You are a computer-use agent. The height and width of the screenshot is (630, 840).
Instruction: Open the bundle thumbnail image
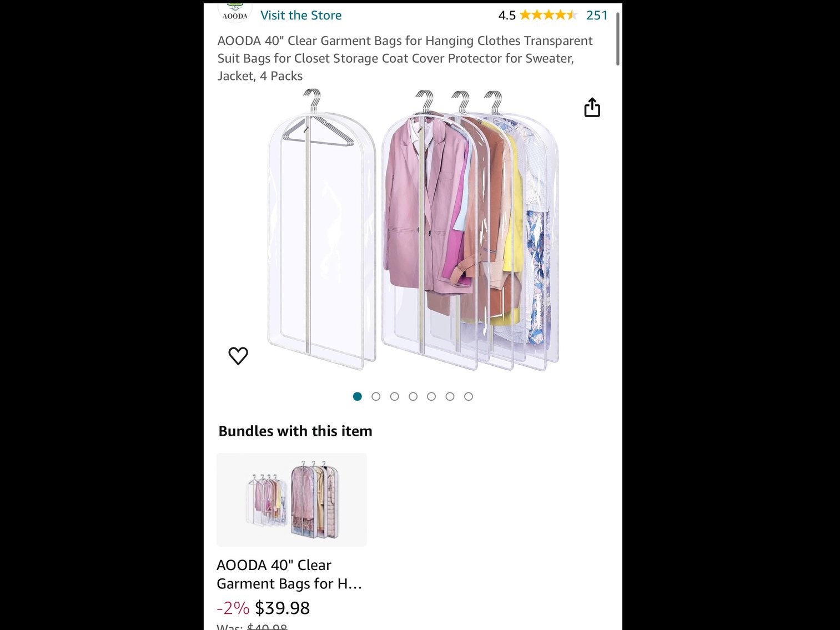coord(291,500)
